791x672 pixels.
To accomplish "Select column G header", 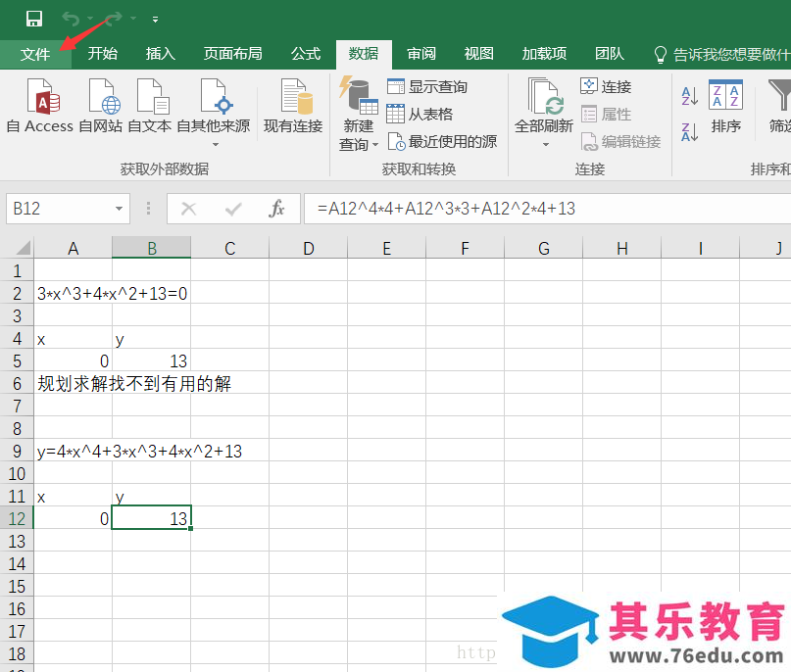I will coord(543,248).
